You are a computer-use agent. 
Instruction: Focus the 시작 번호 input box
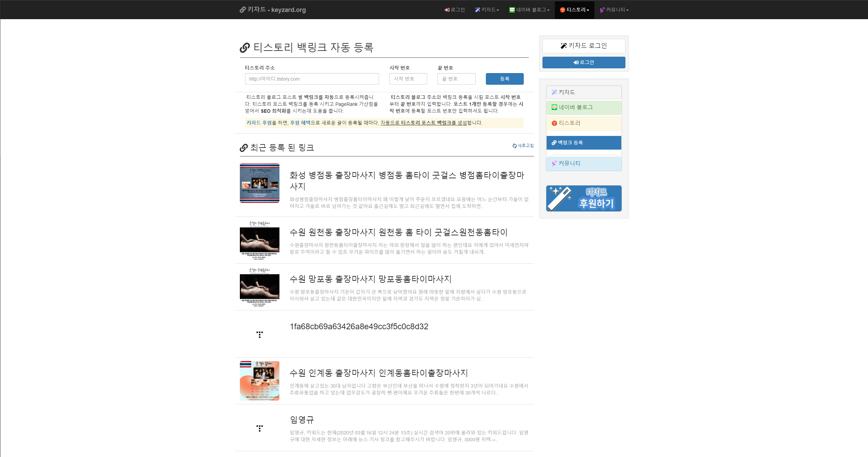(408, 79)
